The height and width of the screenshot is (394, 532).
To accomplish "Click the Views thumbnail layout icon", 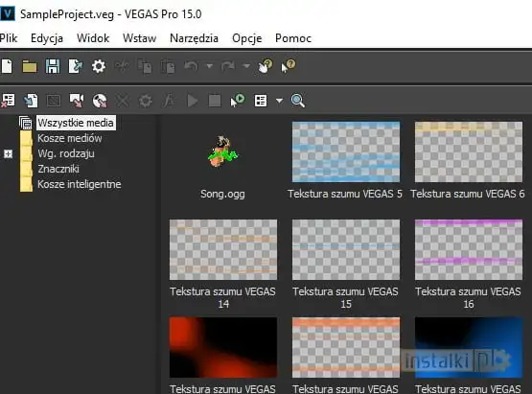I will click(x=261, y=101).
